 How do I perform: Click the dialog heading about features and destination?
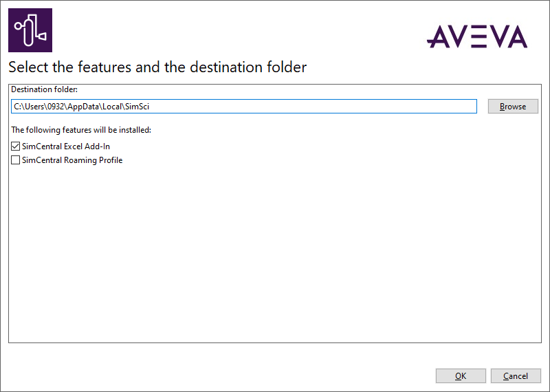coord(157,67)
